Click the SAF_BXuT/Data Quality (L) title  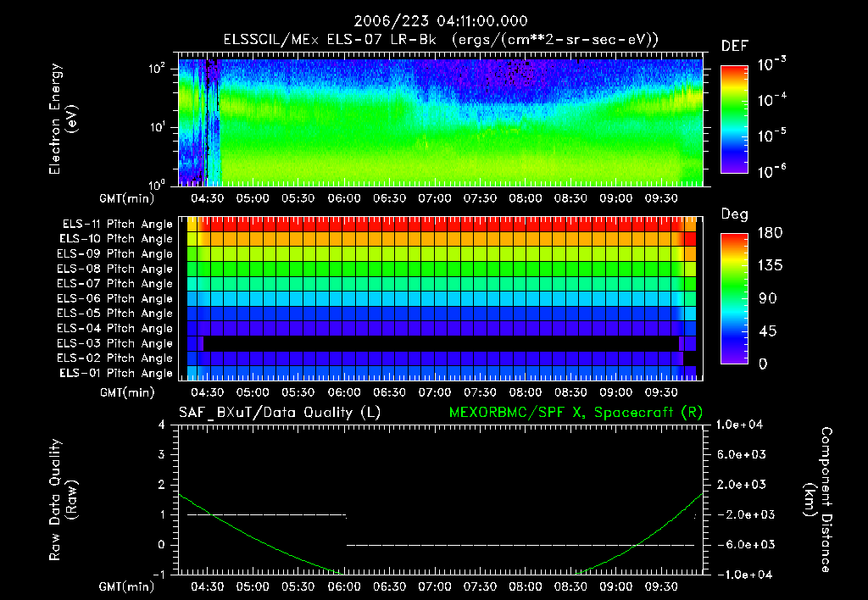pyautogui.click(x=280, y=413)
